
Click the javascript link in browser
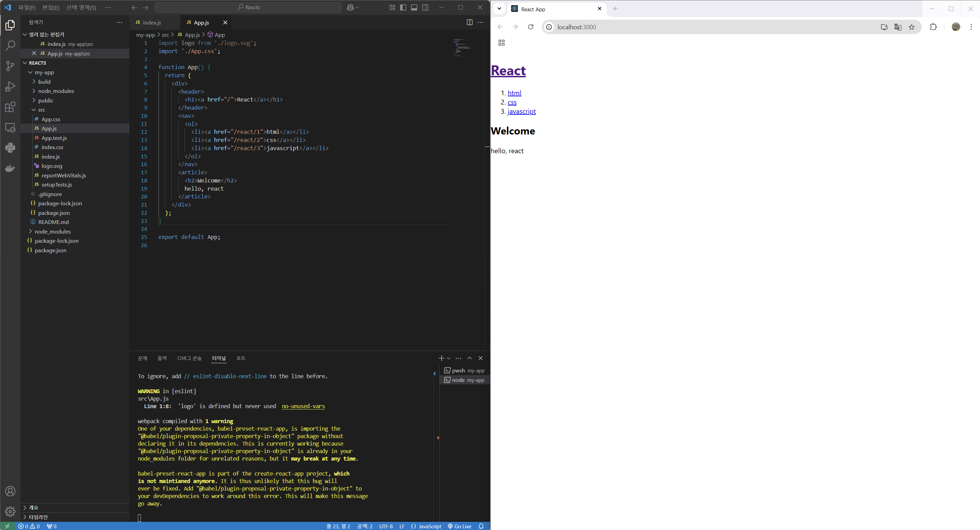click(x=521, y=111)
